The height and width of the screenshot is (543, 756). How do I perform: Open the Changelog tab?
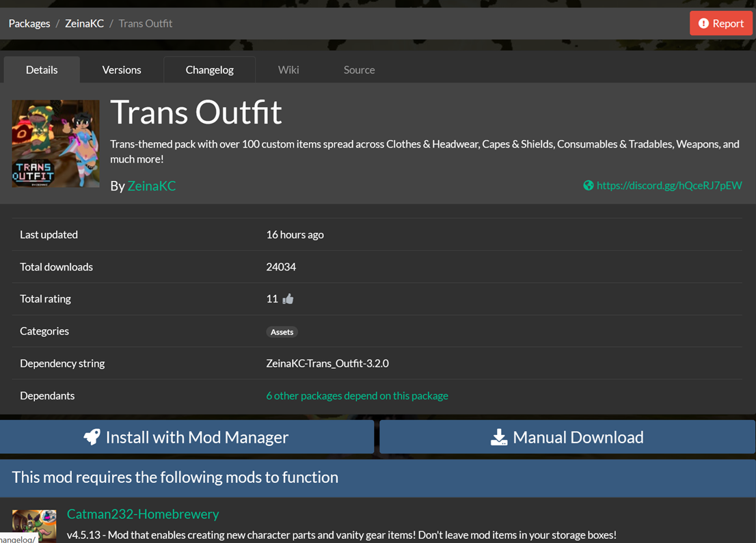pyautogui.click(x=209, y=70)
